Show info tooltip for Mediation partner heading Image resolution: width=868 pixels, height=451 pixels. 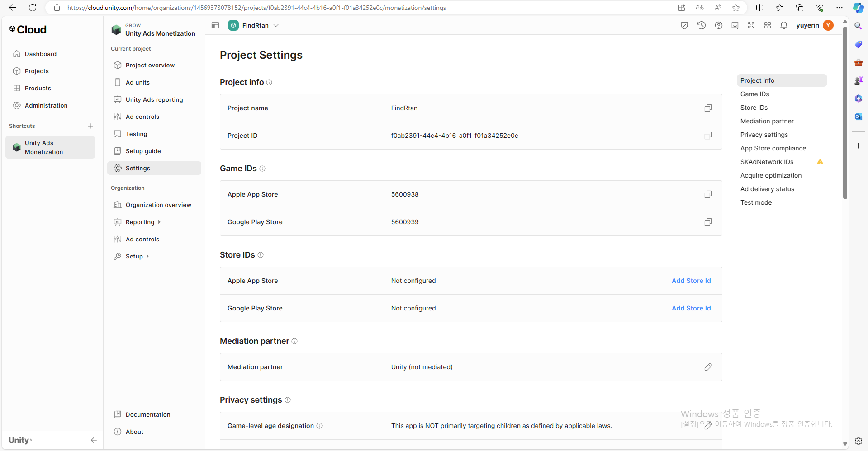(x=294, y=341)
